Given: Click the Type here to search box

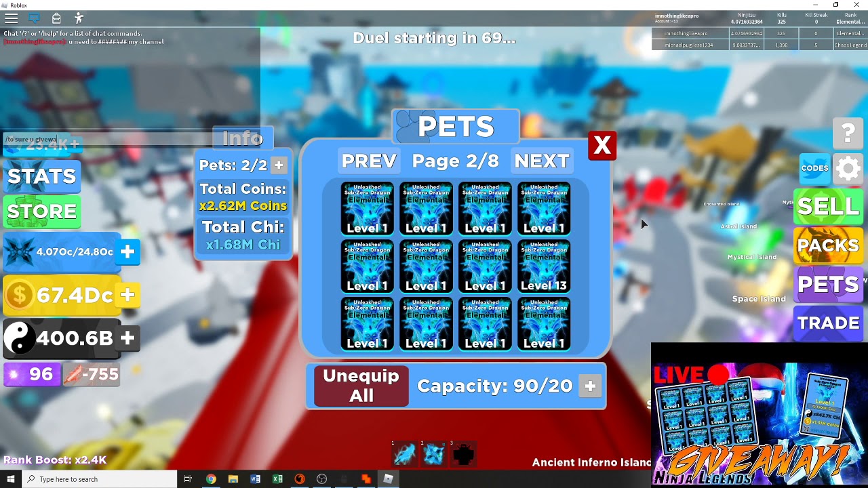Looking at the screenshot, I should pos(100,479).
